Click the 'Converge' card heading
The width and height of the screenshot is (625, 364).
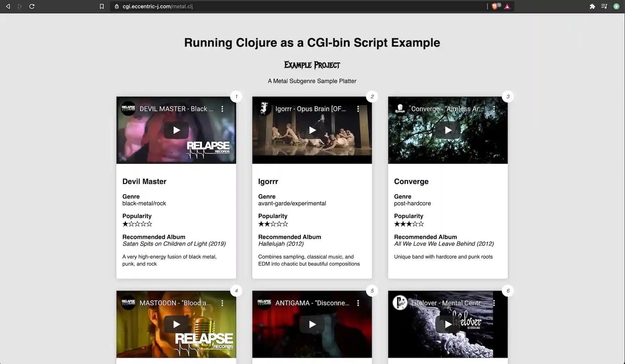click(411, 181)
